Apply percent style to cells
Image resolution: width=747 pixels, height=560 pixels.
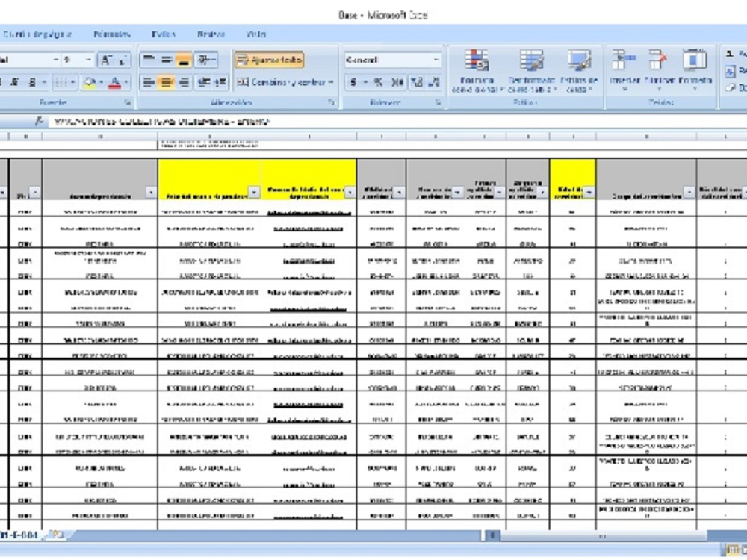[x=378, y=82]
